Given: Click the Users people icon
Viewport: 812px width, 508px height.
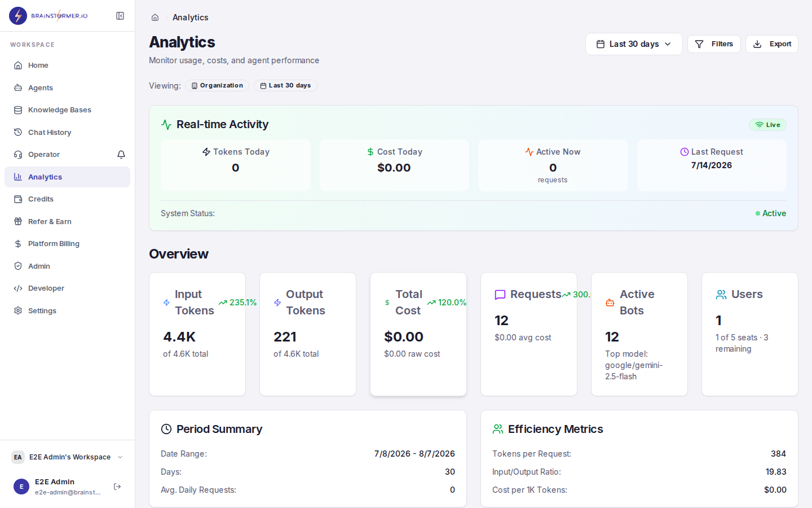Looking at the screenshot, I should point(721,295).
